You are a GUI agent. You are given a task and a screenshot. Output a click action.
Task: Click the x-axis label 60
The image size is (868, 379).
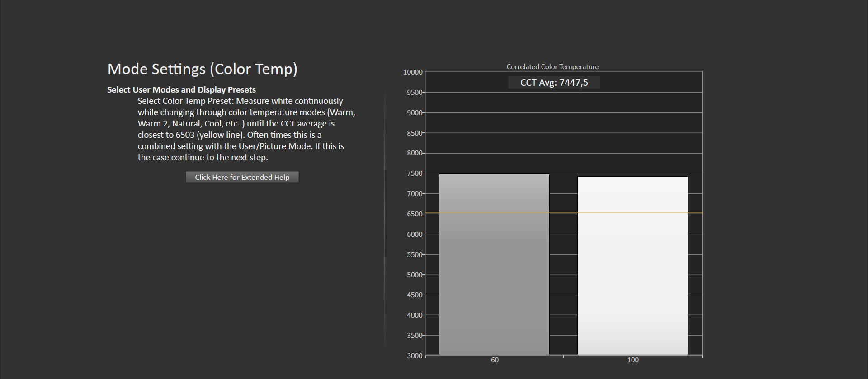click(495, 360)
